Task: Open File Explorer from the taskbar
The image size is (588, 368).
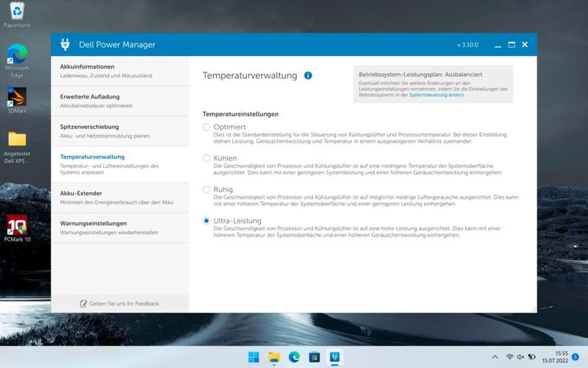Action: tap(273, 357)
